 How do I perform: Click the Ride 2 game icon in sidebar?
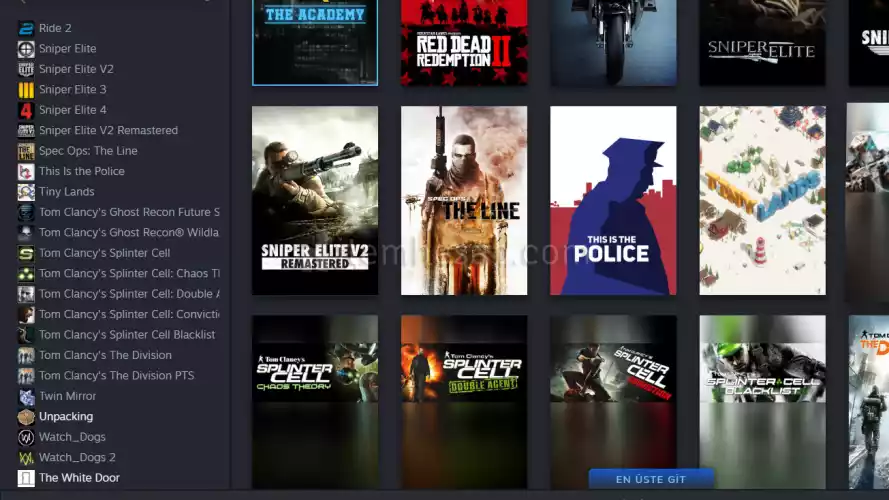pyautogui.click(x=26, y=28)
